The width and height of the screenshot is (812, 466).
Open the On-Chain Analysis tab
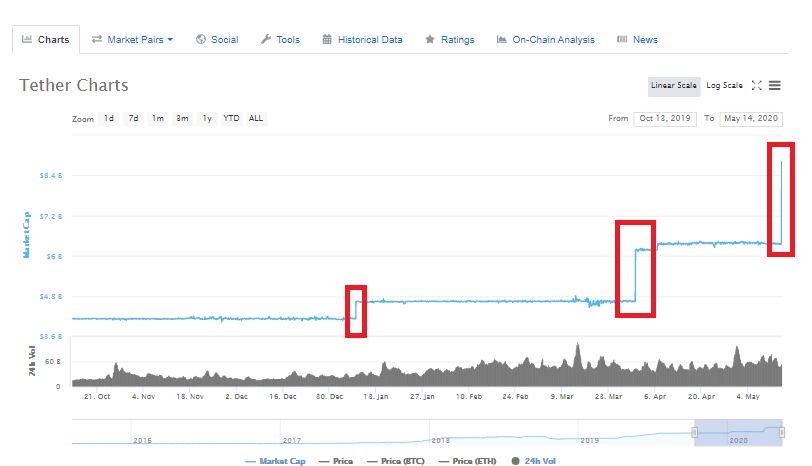point(546,39)
